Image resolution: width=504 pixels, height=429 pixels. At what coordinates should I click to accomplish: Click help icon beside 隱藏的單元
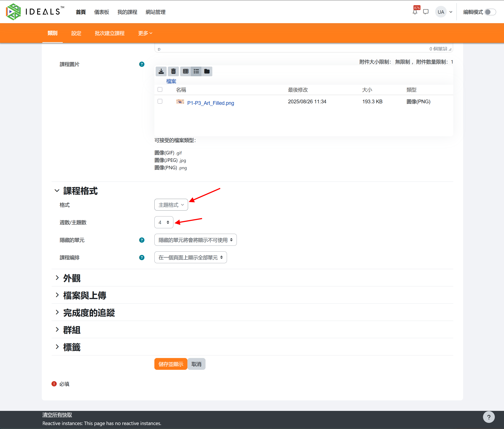click(x=141, y=240)
